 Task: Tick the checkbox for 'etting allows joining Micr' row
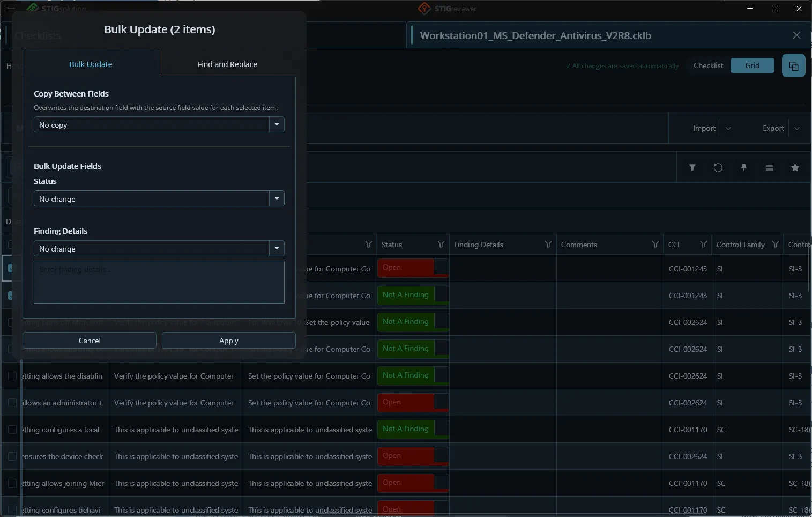pyautogui.click(x=12, y=483)
